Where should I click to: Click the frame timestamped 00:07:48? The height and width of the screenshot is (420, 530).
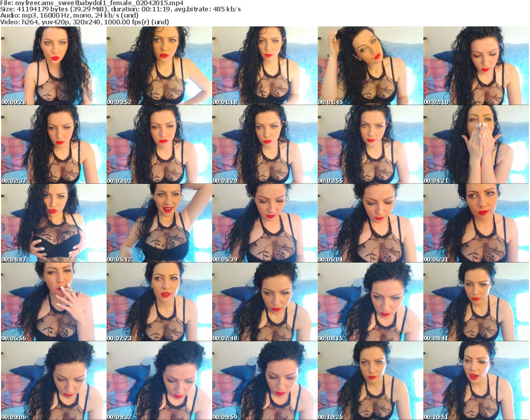264,301
